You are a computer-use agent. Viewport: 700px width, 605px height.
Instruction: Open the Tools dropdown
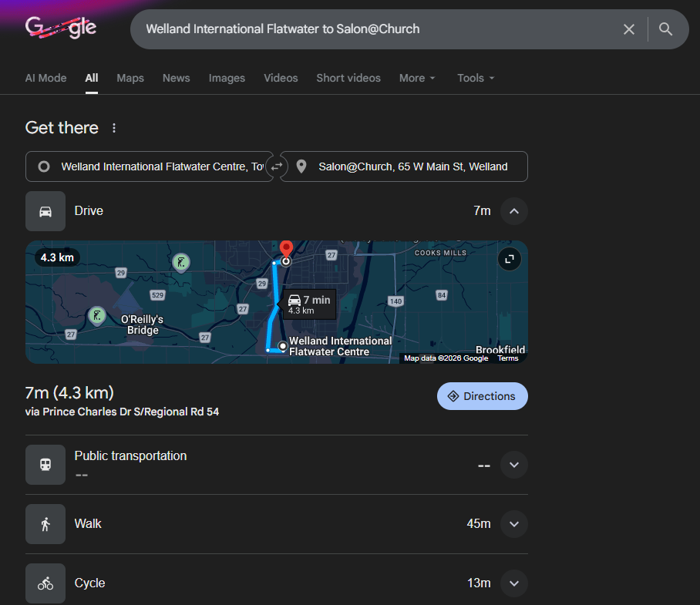(x=476, y=78)
